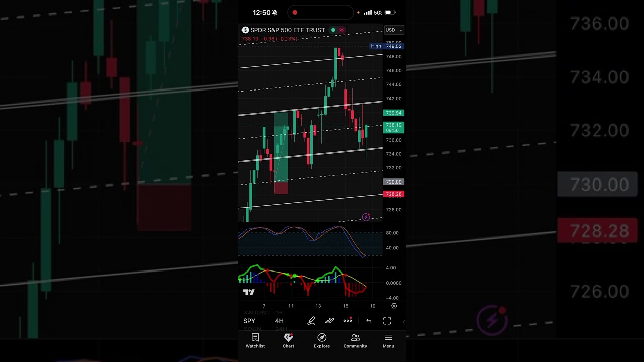644x362 pixels.
Task: Tap the undo arrow icon
Action: [x=369, y=321]
